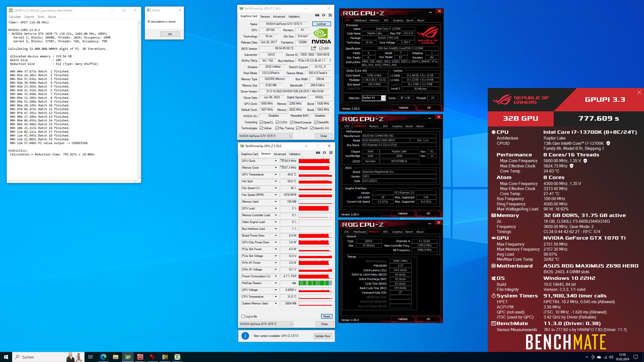Click CPU-Z taskbar icon
The height and width of the screenshot is (362, 644).
point(140,357)
